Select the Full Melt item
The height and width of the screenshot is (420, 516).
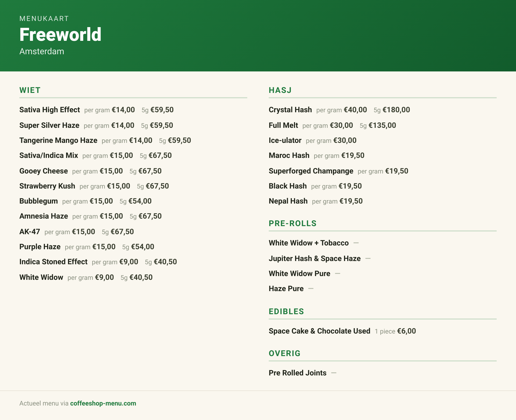[x=283, y=125]
